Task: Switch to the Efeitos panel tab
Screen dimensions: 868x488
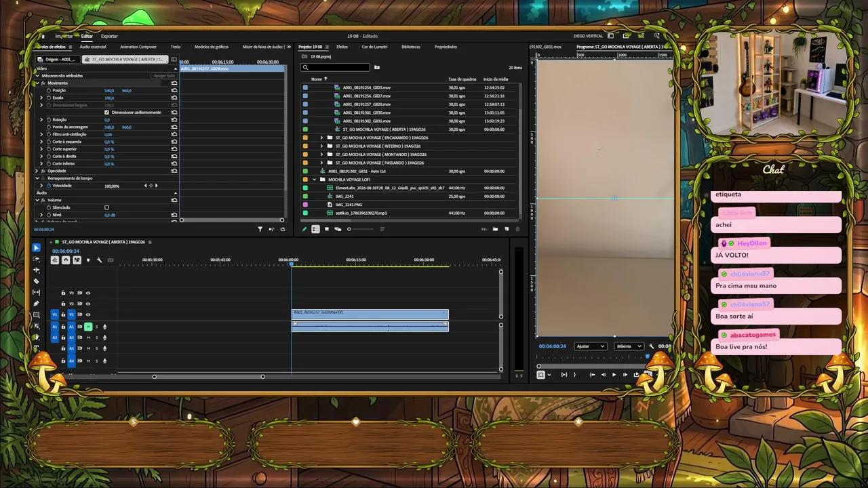Action: (x=342, y=47)
